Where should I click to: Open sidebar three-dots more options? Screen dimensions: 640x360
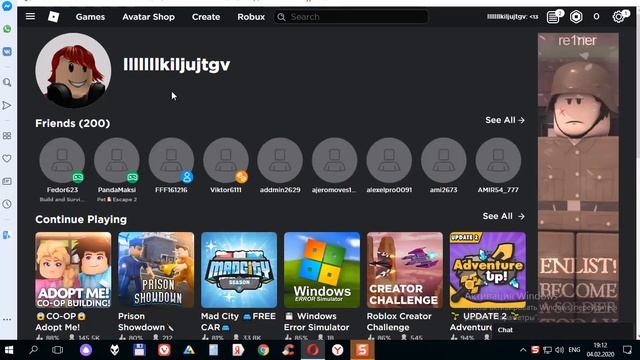[x=7, y=319]
